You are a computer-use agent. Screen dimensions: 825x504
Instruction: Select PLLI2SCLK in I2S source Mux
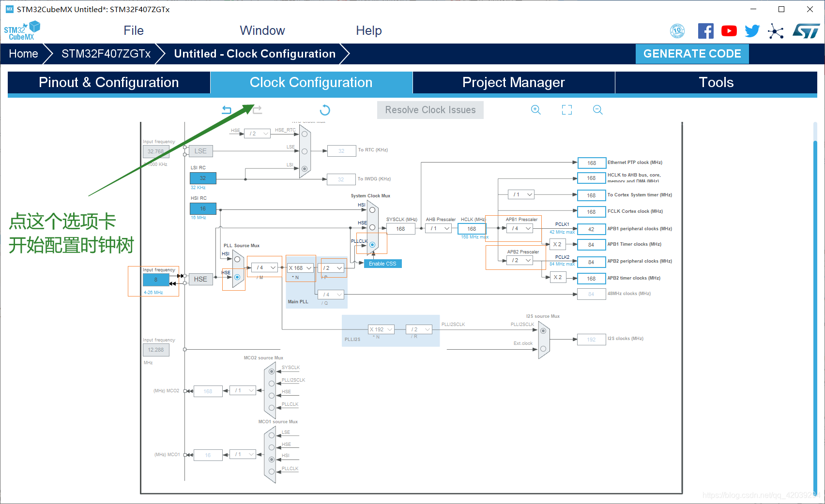(x=543, y=331)
